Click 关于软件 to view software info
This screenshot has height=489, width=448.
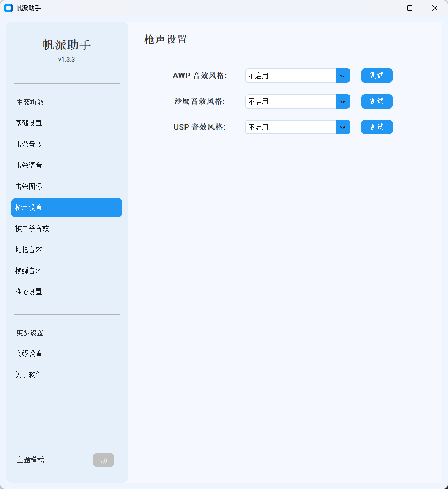coord(28,375)
